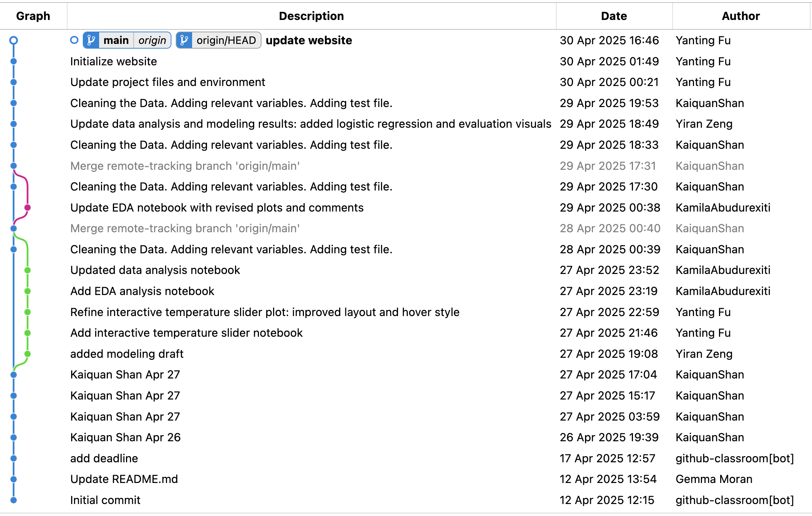Click the hollow HEAD circle beside main label
The height and width of the screenshot is (516, 812).
tap(74, 40)
